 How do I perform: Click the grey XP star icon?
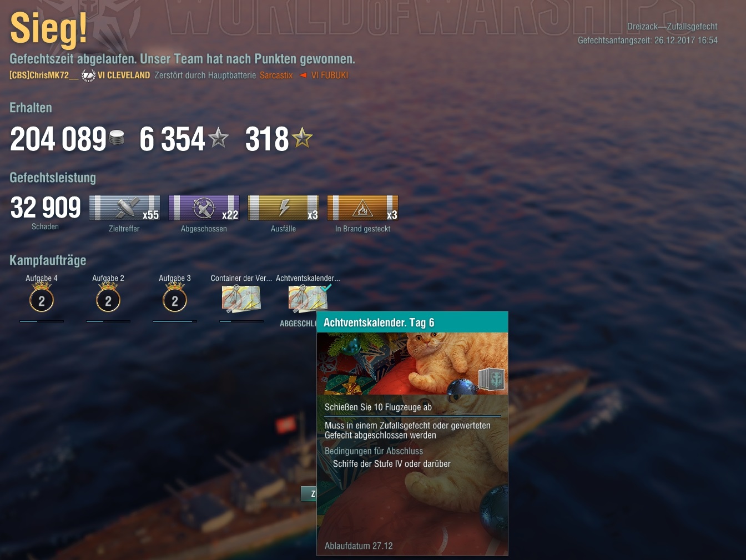(x=218, y=137)
